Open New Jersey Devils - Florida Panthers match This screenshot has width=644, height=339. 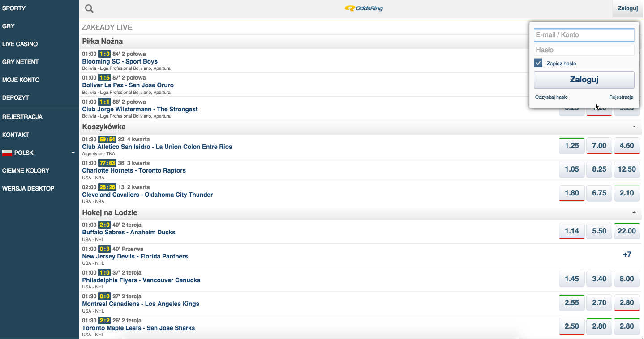(x=135, y=256)
